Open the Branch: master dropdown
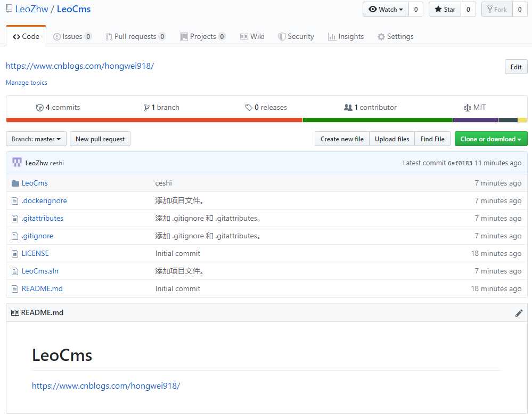This screenshot has height=418, width=532. 36,139
